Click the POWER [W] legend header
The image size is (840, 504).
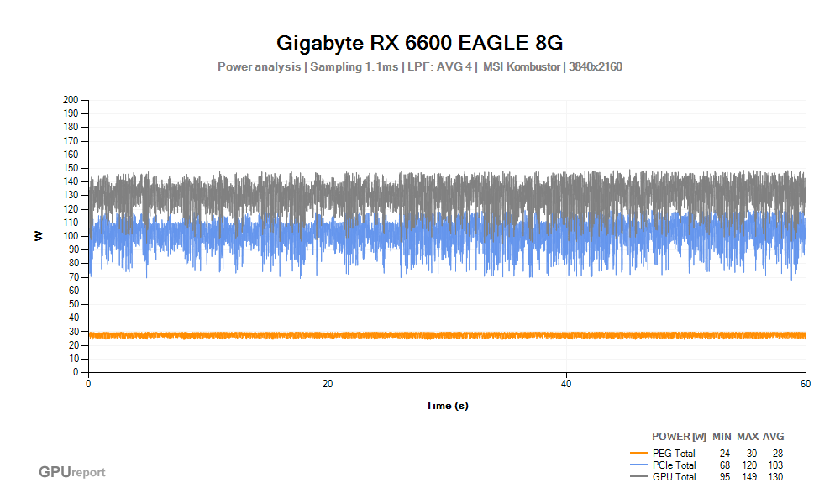point(679,437)
